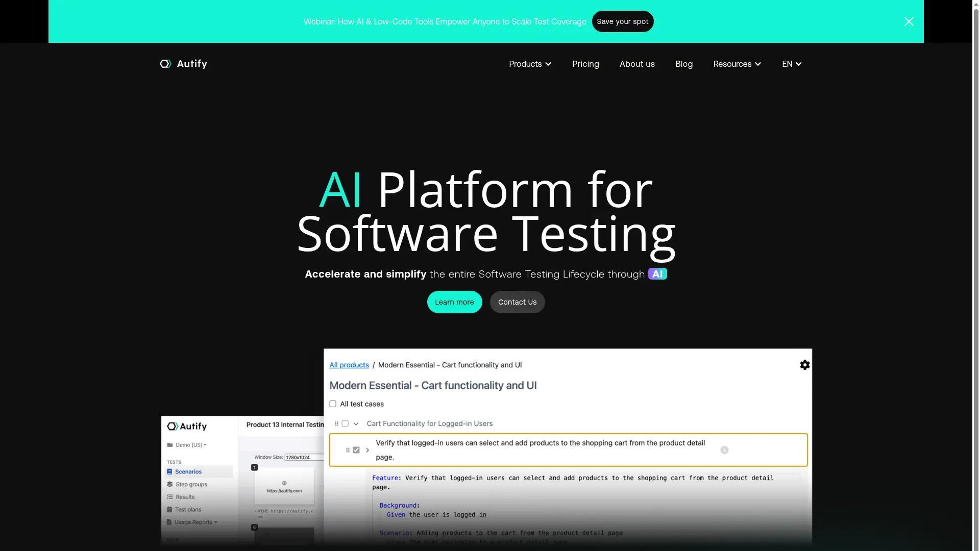The height and width of the screenshot is (551, 980).
Task: Open the EN language selector
Action: (791, 64)
